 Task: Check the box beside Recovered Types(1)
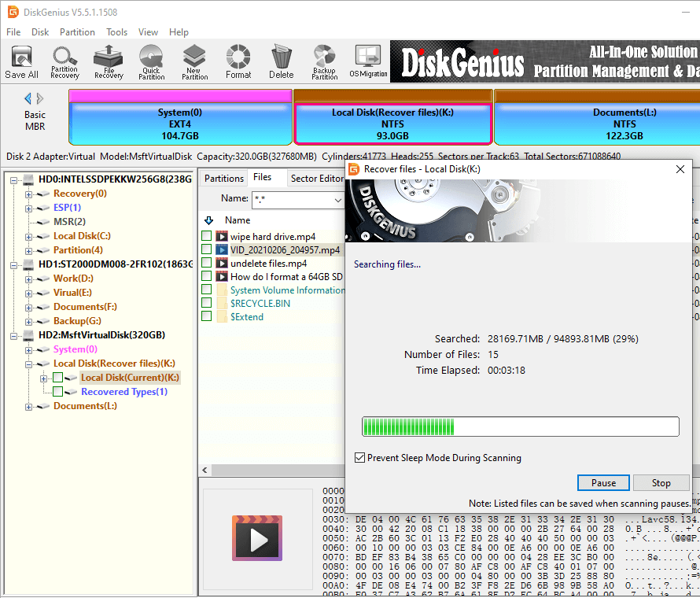(58, 392)
